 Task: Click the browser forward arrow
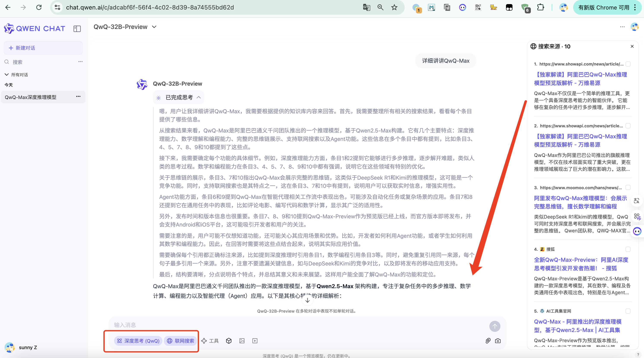23,8
